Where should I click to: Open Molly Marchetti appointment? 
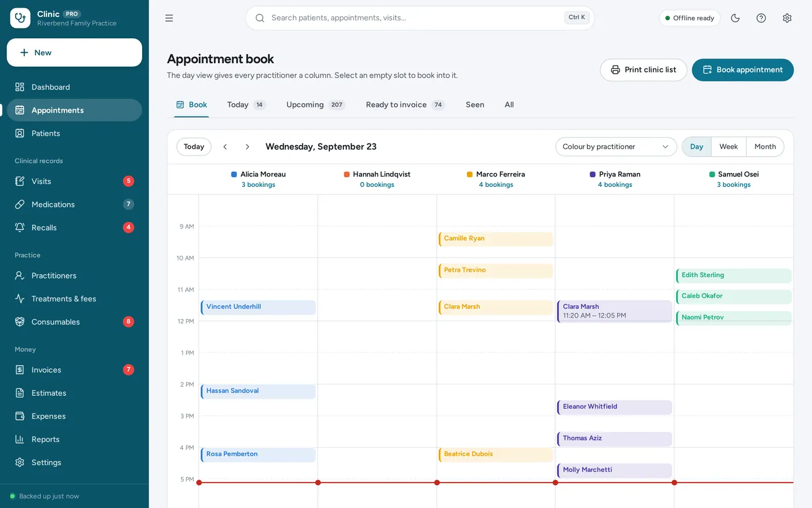(x=615, y=470)
